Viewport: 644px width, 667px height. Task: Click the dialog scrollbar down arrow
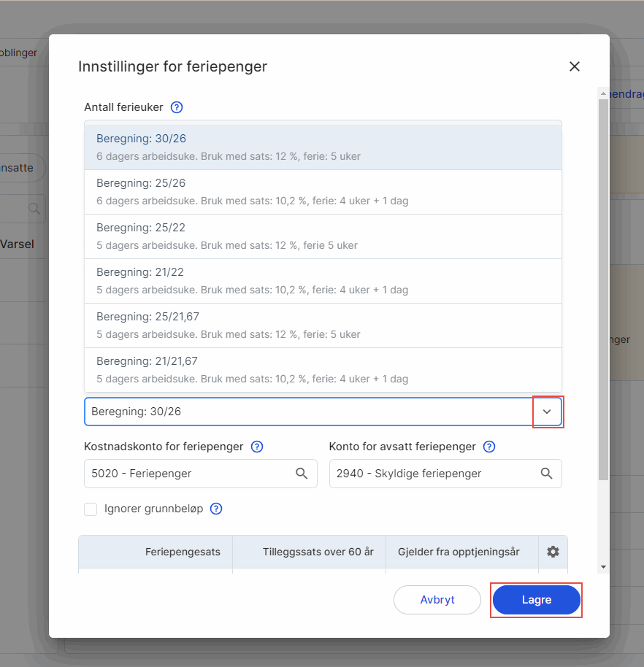(603, 566)
